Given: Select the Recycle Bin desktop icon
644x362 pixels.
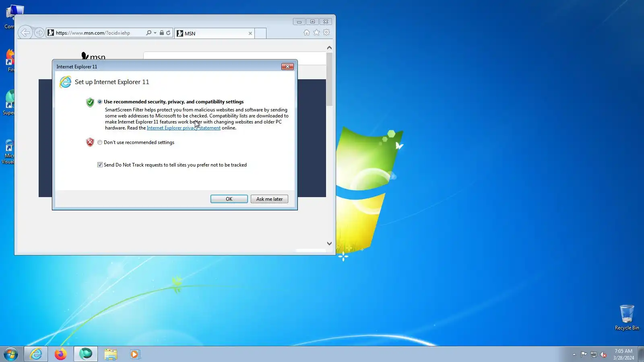Looking at the screenshot, I should click(627, 318).
